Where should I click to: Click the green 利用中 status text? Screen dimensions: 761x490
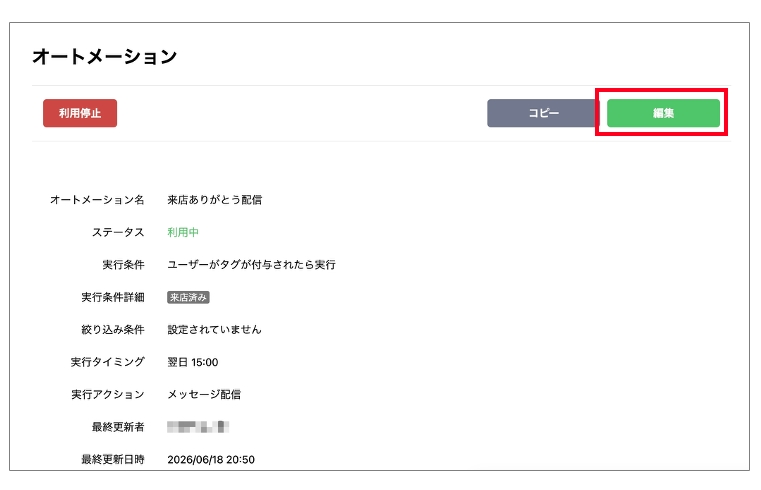point(183,232)
